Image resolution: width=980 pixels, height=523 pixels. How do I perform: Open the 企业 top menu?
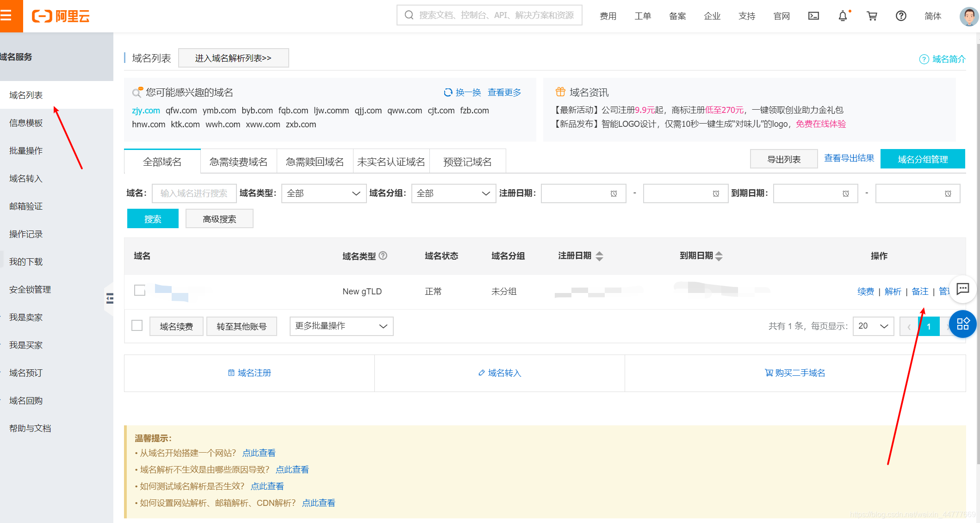712,16
